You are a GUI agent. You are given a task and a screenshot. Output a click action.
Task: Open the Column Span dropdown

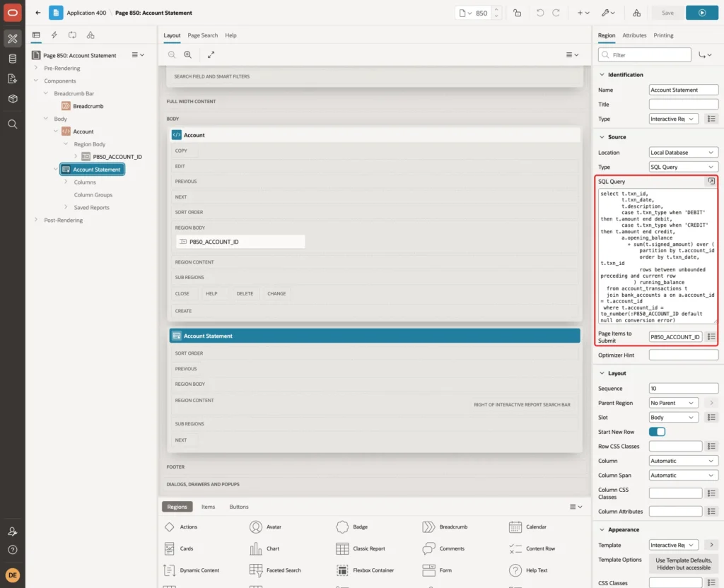click(x=684, y=475)
